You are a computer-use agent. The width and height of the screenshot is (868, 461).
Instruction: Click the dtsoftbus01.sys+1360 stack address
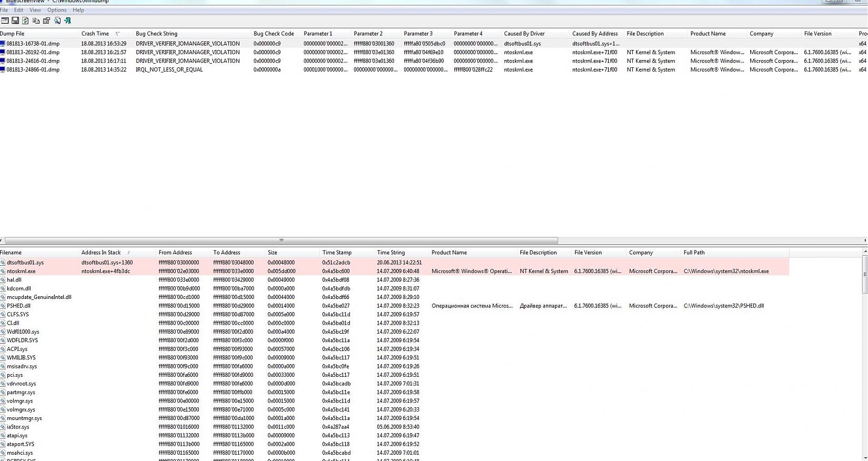tap(107, 263)
